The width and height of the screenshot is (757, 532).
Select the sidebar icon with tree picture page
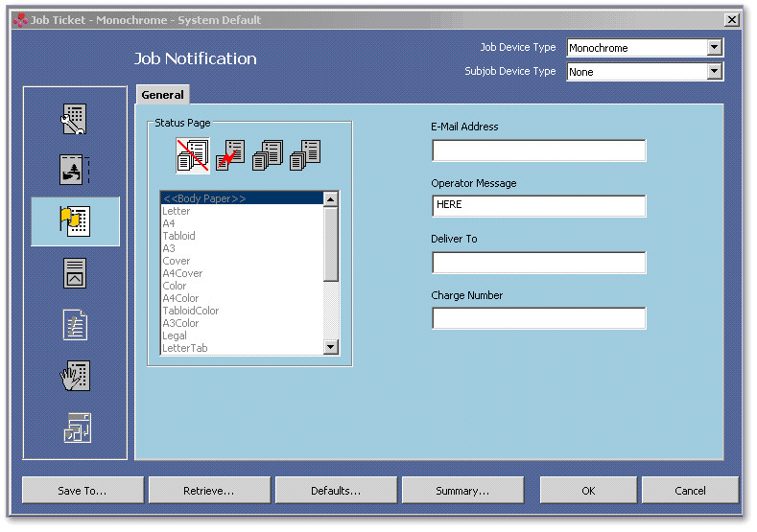point(75,170)
